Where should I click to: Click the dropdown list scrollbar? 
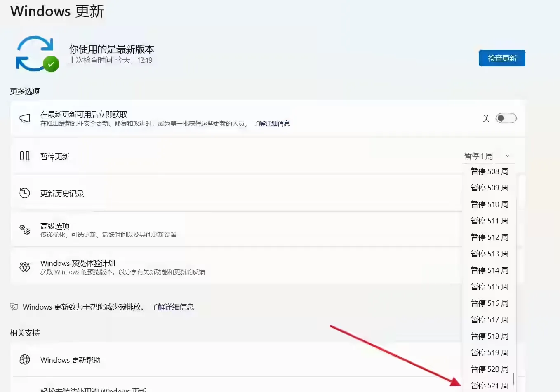[513, 377]
